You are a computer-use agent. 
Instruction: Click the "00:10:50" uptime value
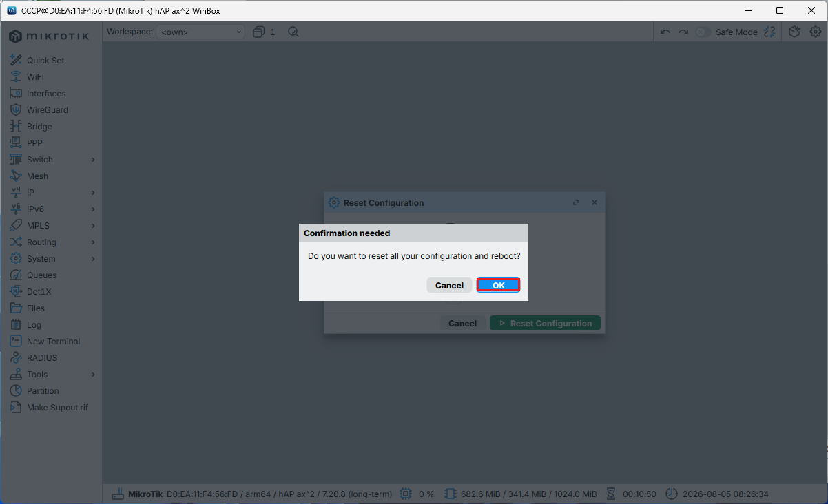(x=639, y=494)
